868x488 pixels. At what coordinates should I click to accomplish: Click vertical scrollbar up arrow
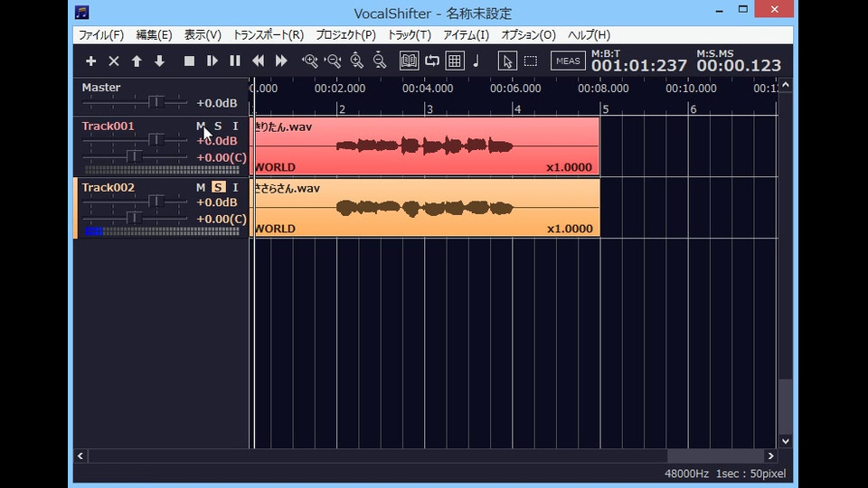pyautogui.click(x=786, y=85)
